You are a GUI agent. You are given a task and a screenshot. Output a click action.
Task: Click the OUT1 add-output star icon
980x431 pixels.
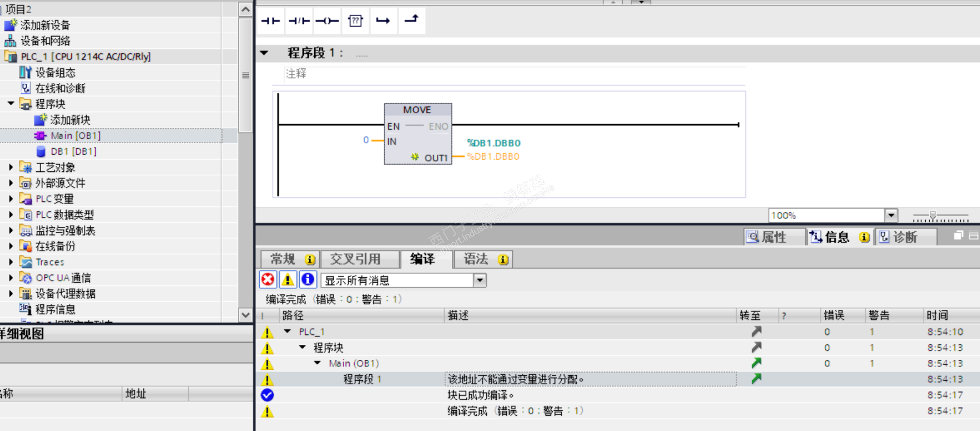coord(415,156)
